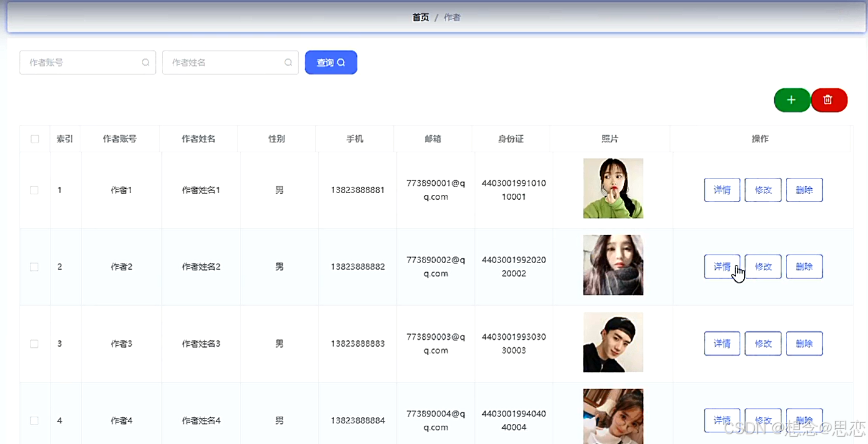This screenshot has height=444, width=868.
Task: Click ID number 440300199202020002
Action: coord(514,267)
